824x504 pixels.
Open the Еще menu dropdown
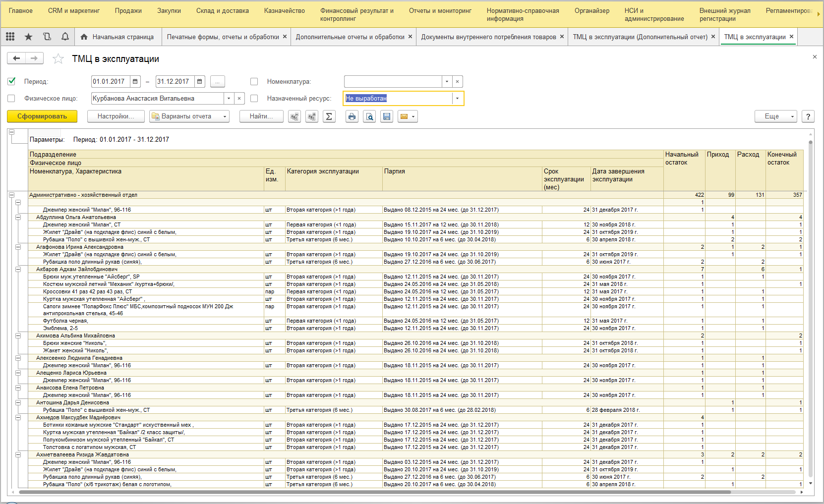[776, 116]
